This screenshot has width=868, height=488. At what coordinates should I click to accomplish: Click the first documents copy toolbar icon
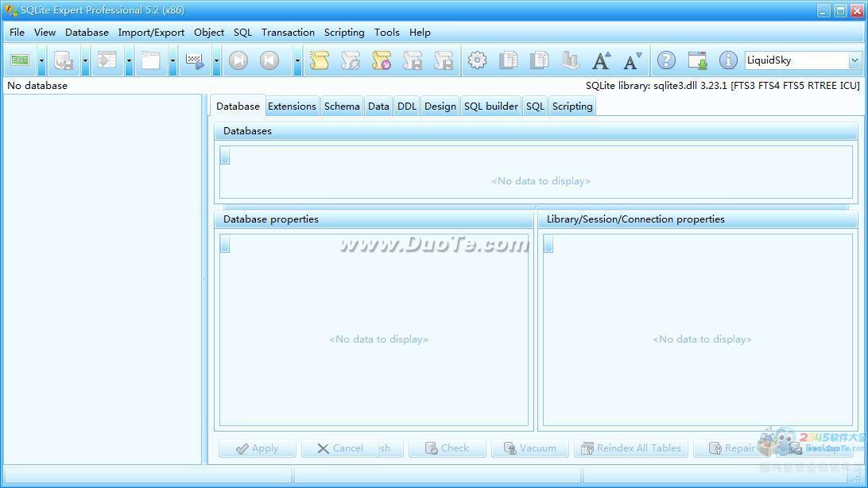click(x=508, y=60)
